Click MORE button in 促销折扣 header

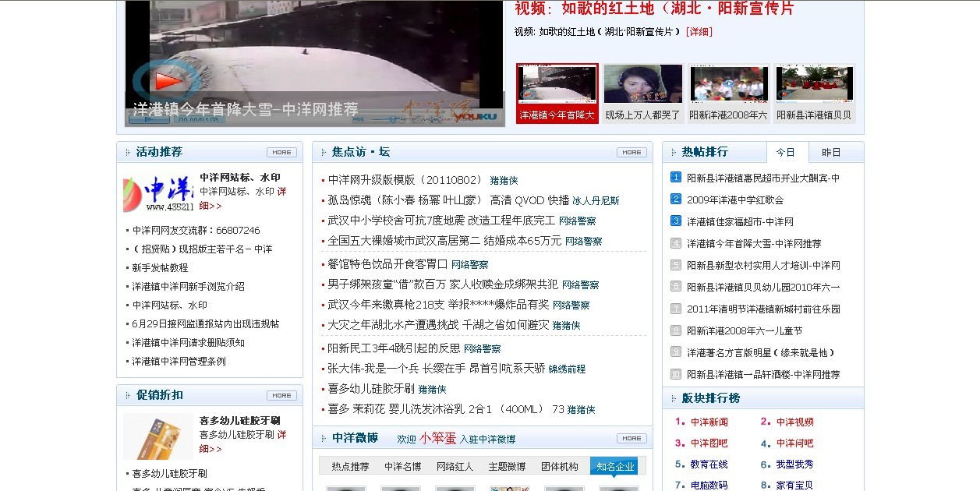tap(281, 395)
